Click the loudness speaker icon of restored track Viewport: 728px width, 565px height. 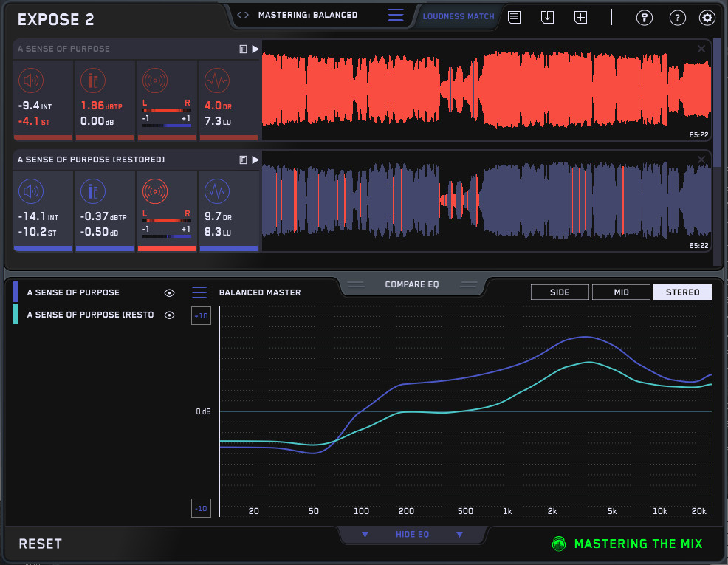coord(30,191)
